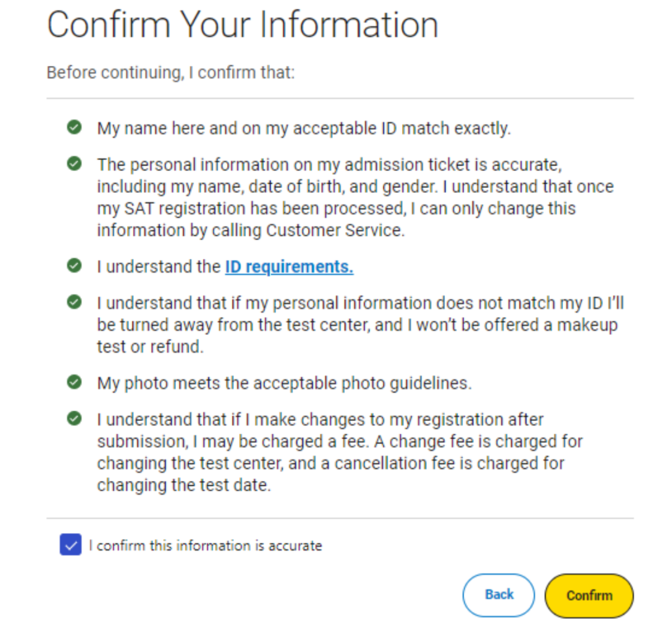Click the 'I understand the' text before the link
This screenshot has width=672, height=637.
point(159,267)
